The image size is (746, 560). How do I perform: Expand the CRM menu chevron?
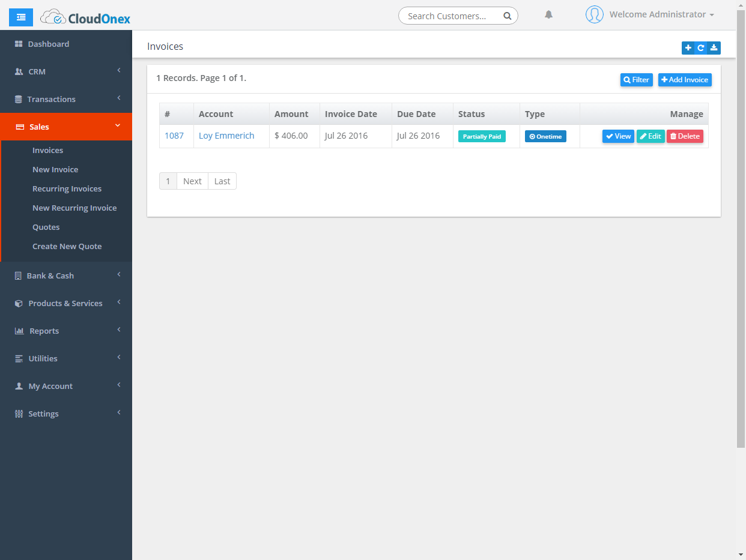(119, 71)
